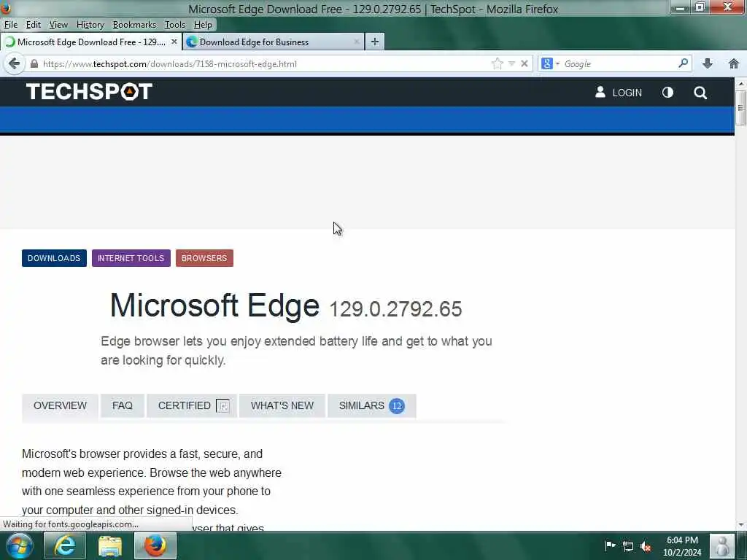Screen dimensions: 747x560
Task: Open the Edit menu
Action: (33, 25)
